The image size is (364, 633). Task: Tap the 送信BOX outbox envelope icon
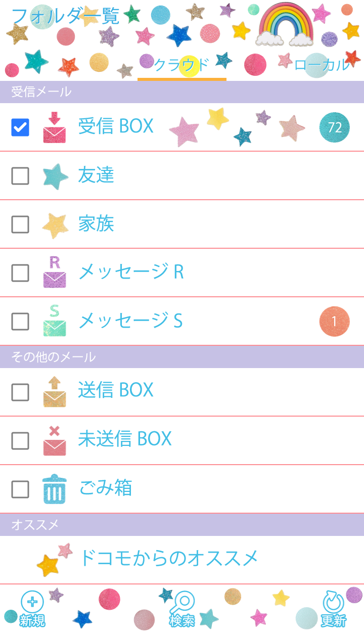55,391
